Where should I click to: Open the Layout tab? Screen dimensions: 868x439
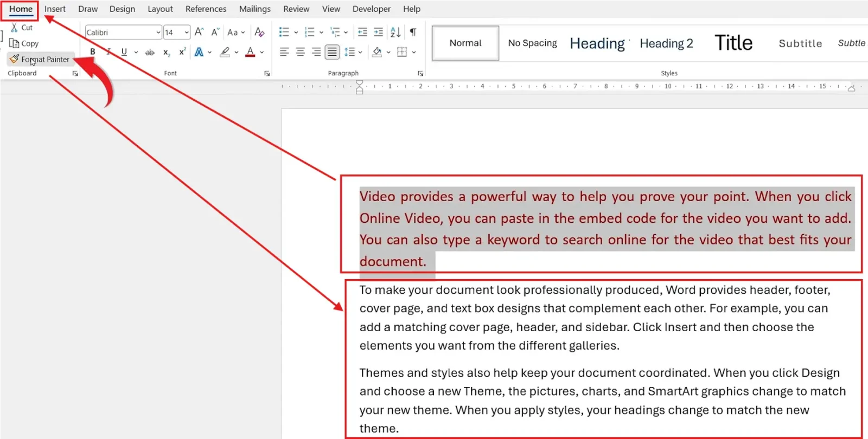click(160, 9)
